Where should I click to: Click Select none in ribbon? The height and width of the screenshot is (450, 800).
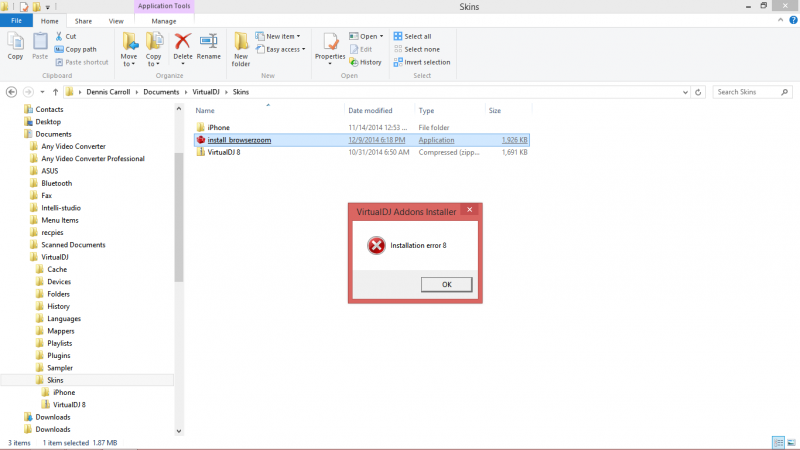417,49
